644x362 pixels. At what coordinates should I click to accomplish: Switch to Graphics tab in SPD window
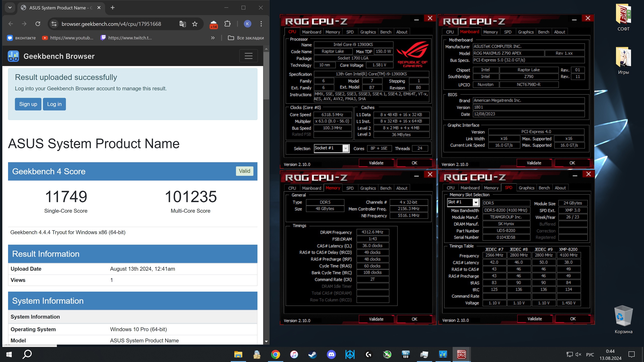pyautogui.click(x=526, y=188)
